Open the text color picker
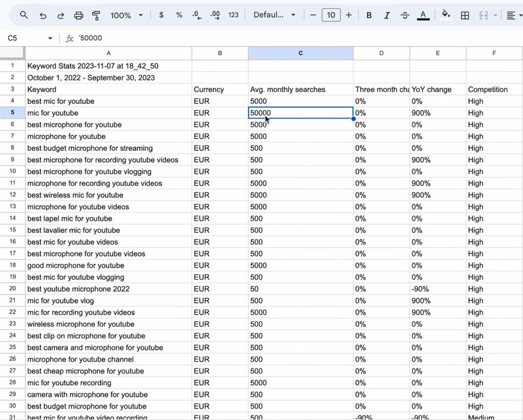 point(423,15)
